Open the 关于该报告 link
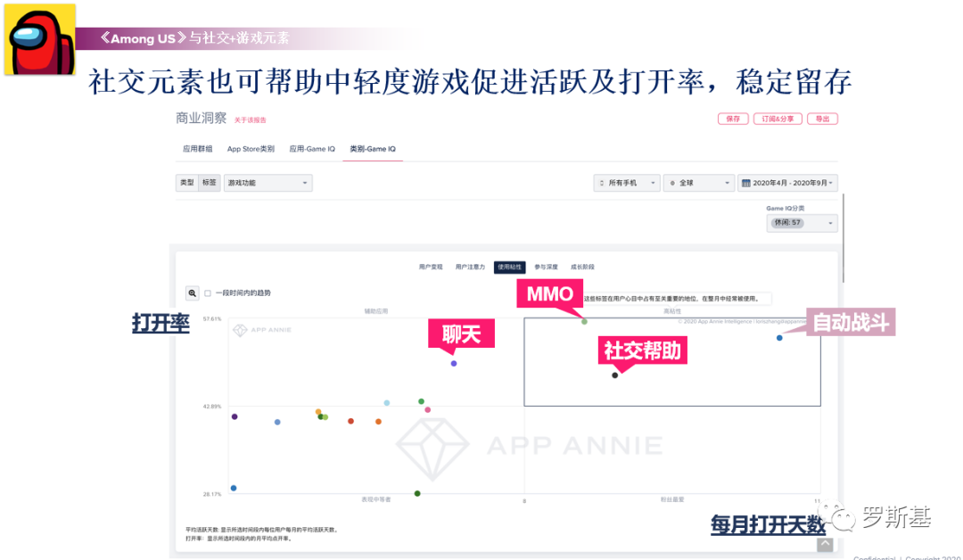 [250, 120]
